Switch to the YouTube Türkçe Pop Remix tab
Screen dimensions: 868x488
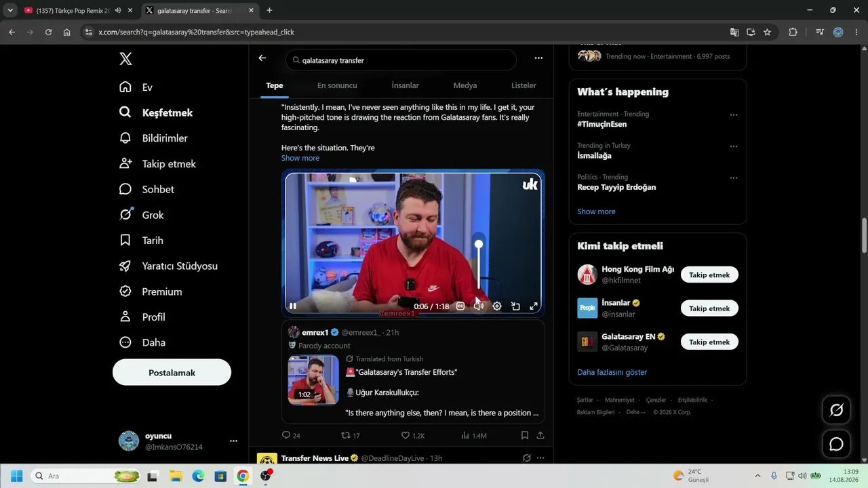pos(72,11)
